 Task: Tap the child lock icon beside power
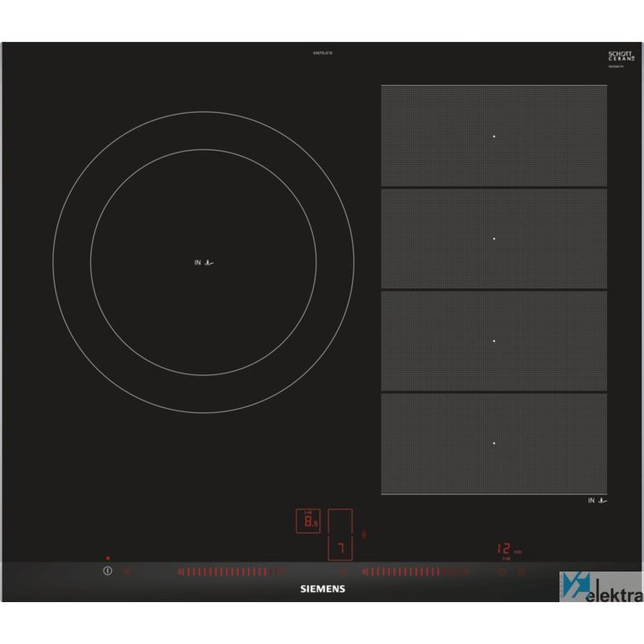point(126,572)
